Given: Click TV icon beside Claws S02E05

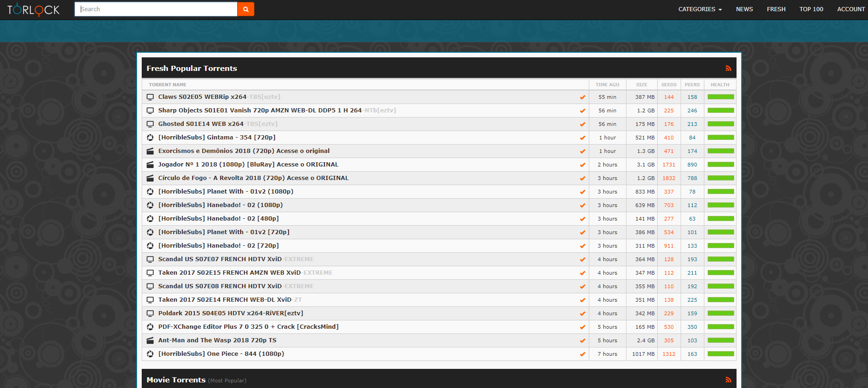Looking at the screenshot, I should click(150, 97).
